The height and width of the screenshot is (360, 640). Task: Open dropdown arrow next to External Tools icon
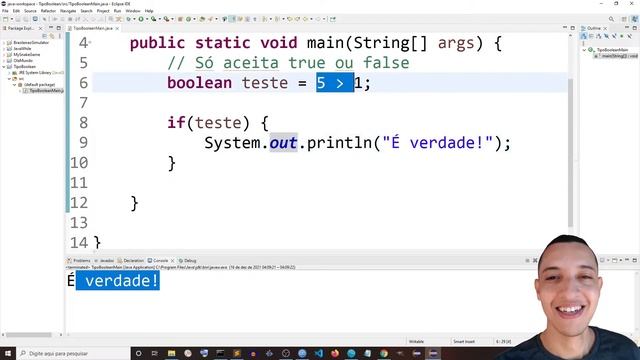click(172, 19)
